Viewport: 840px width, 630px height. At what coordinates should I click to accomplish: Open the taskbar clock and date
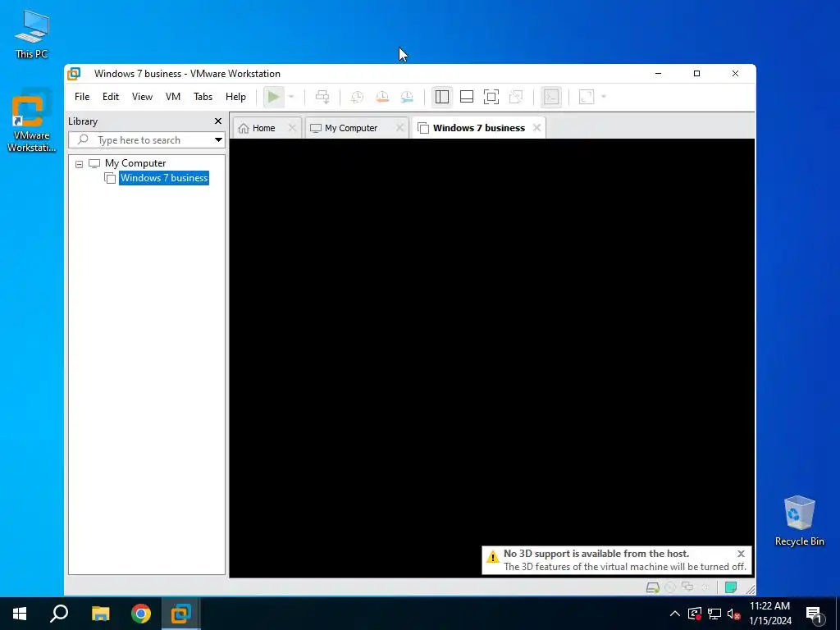(x=769, y=614)
